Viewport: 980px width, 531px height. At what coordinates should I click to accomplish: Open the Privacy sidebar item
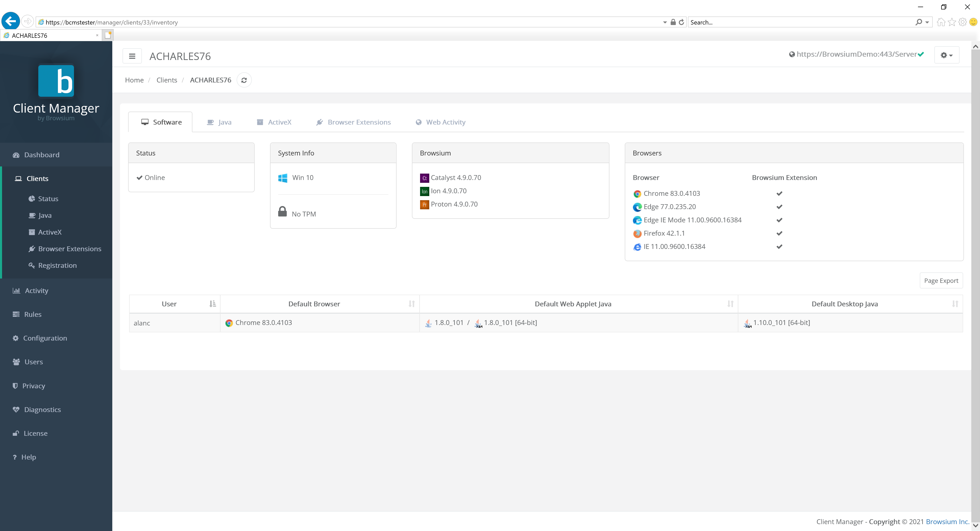click(x=56, y=385)
